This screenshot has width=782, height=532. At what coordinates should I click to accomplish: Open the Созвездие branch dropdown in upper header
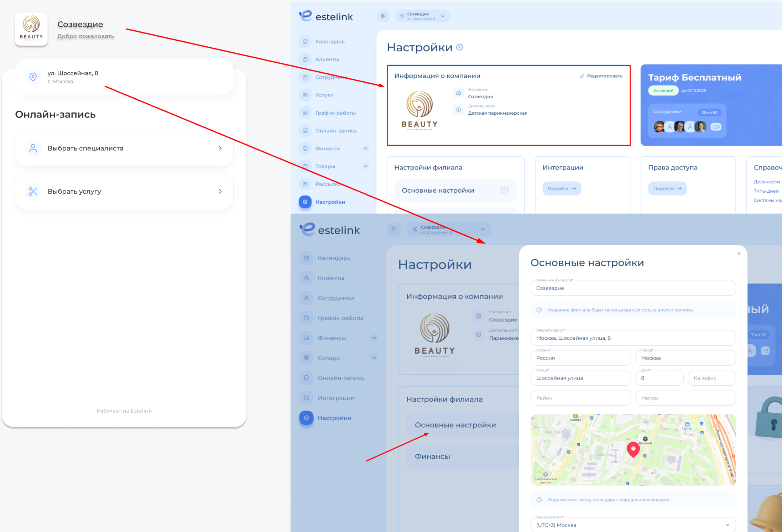[x=422, y=16]
